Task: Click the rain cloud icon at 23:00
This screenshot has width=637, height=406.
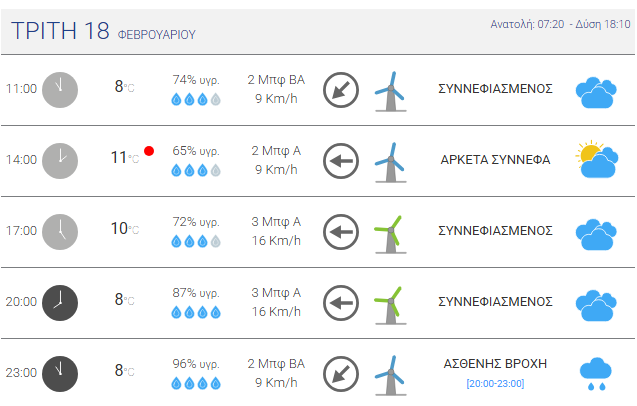Action: point(596,374)
